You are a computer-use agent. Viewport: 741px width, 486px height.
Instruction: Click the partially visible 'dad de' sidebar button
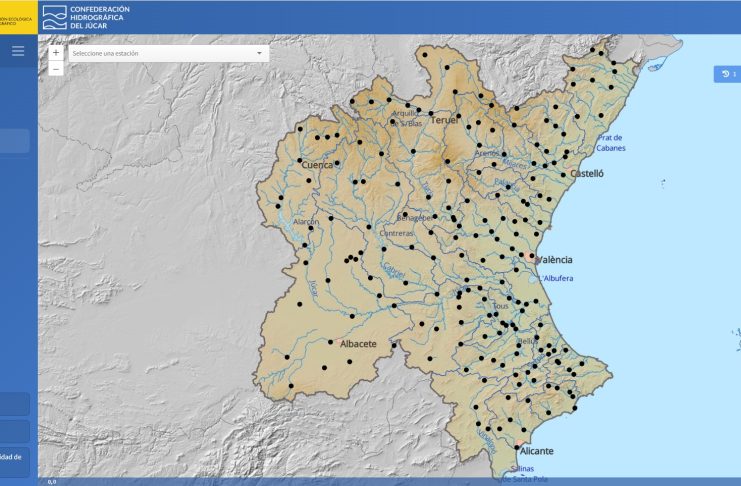pos(15,460)
